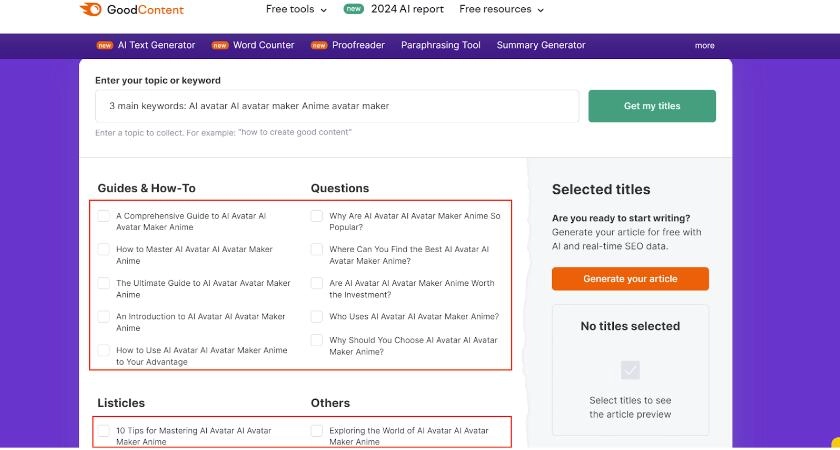Click the checkmark placeholder icon in preview panel

[x=630, y=370]
